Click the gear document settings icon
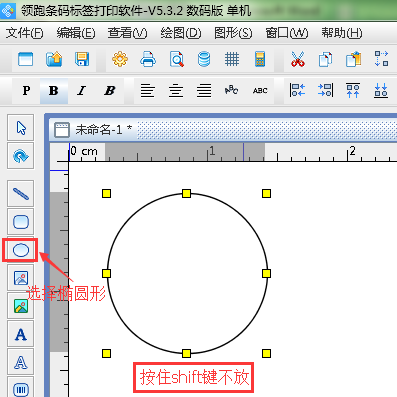 coord(120,59)
